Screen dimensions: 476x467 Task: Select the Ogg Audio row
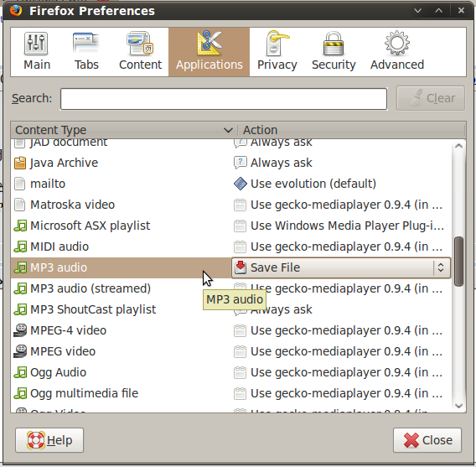tap(231, 372)
